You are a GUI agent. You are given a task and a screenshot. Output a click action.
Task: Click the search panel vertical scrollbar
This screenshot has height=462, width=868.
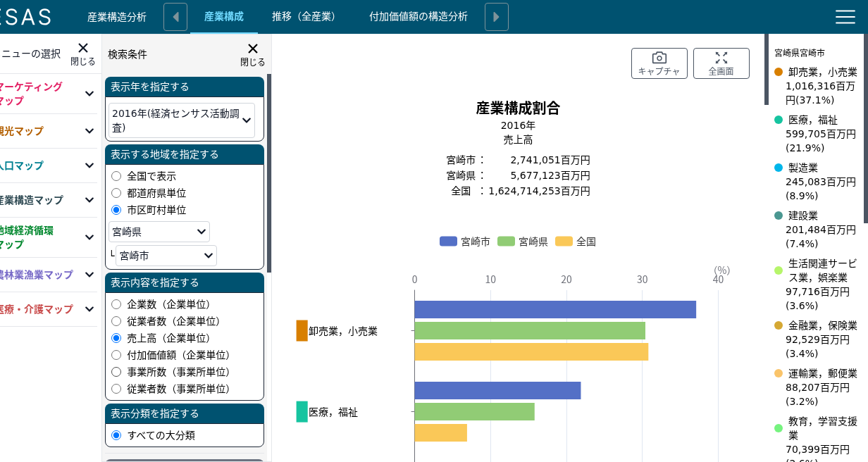pos(269,173)
